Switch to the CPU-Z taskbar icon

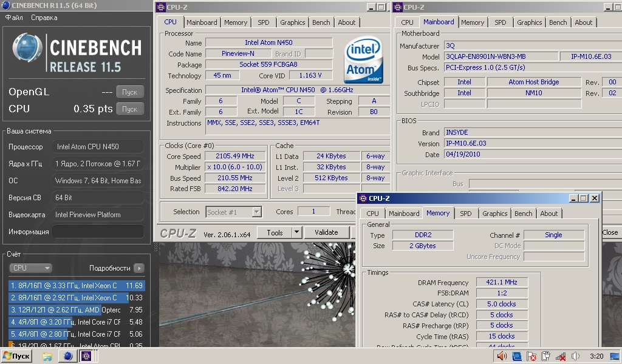[x=86, y=357]
